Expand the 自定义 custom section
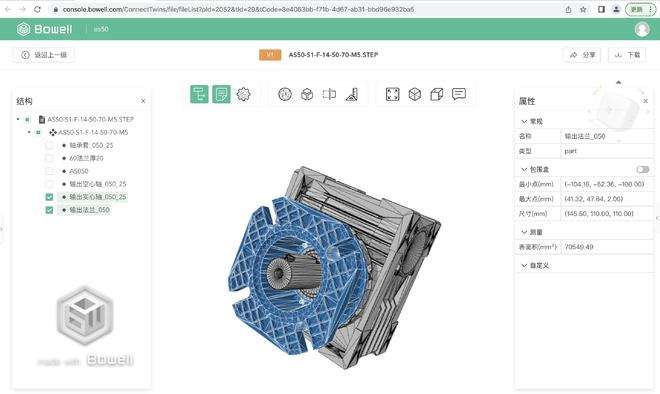Viewport: 660px width, 394px height. (x=524, y=266)
